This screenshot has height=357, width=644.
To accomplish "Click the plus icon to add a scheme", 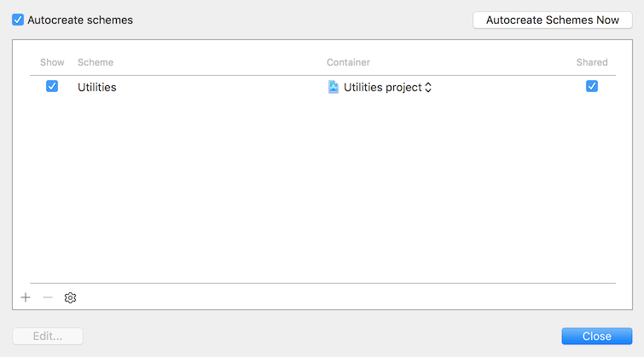I will point(26,297).
